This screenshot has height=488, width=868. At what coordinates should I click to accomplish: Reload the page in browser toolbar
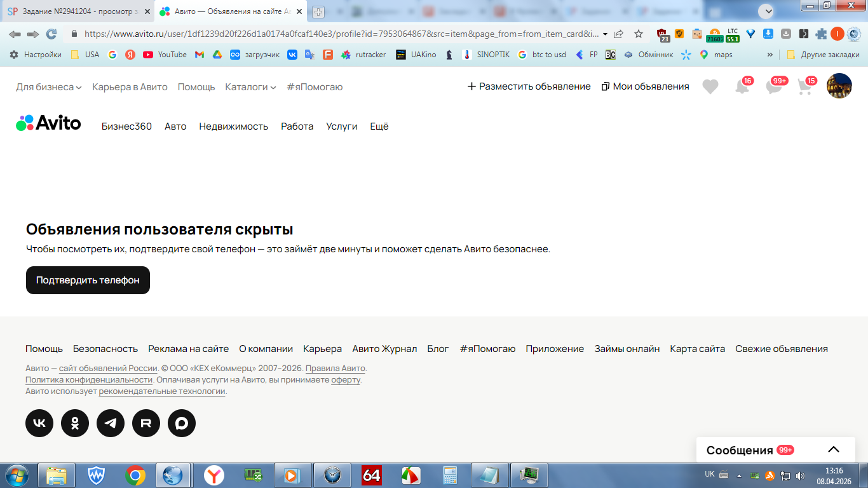51,34
